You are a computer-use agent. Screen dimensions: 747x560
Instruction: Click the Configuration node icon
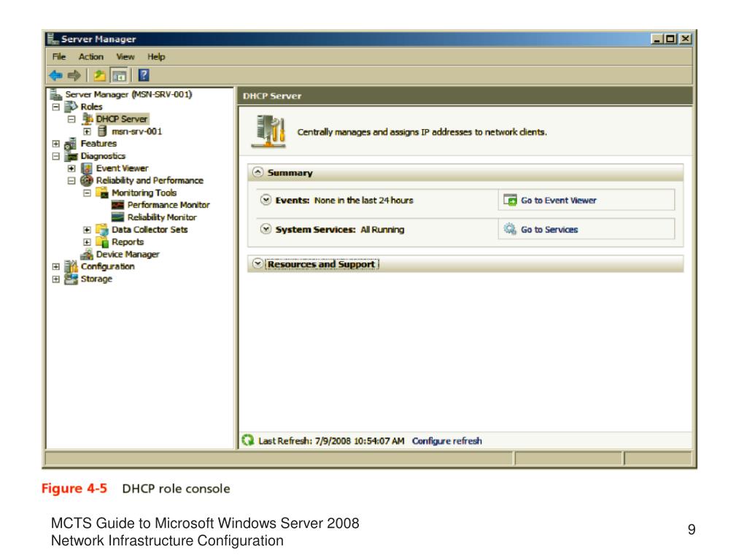pos(71,266)
